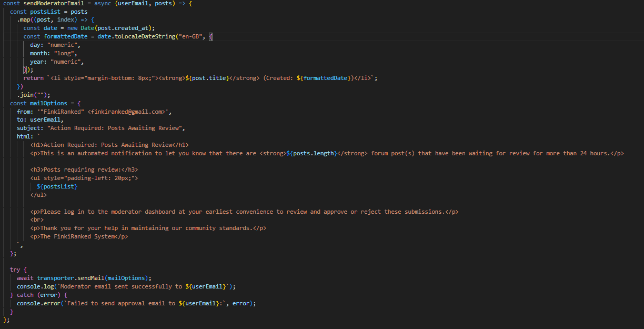Click the highlighted opening brace after "en-GB"
Screen dimensions: 644x329
click(x=211, y=36)
